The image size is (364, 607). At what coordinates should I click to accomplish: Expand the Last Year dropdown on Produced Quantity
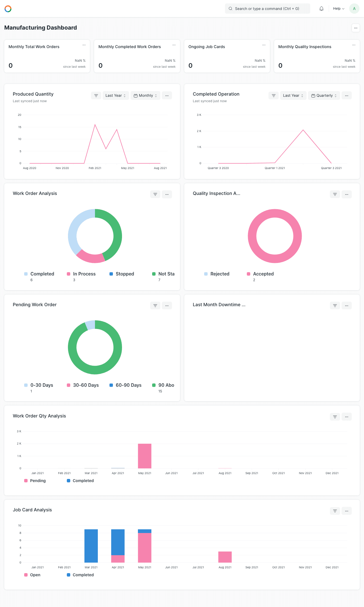116,96
